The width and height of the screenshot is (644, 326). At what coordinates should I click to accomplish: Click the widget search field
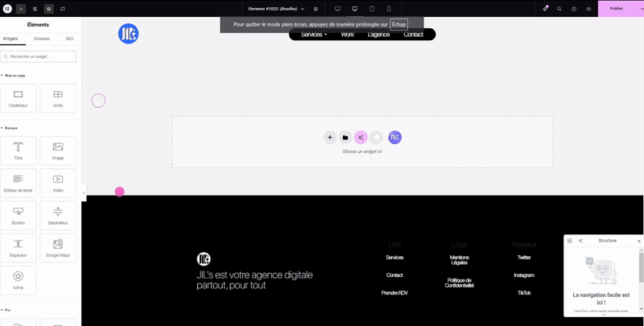[39, 56]
